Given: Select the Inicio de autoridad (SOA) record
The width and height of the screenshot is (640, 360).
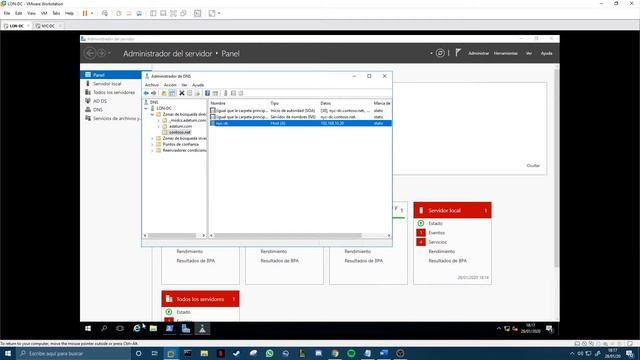Looking at the screenshot, I should pos(300,111).
